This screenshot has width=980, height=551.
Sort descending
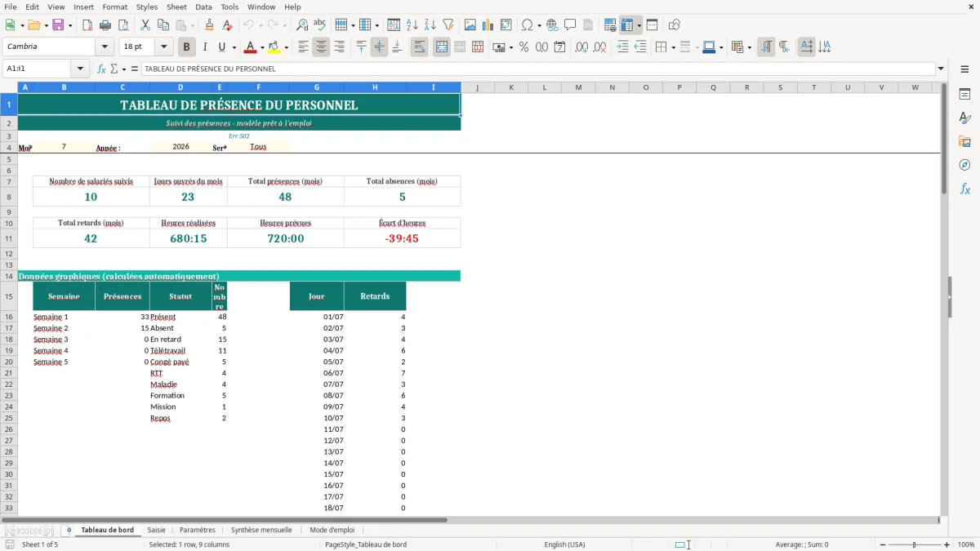tap(430, 25)
